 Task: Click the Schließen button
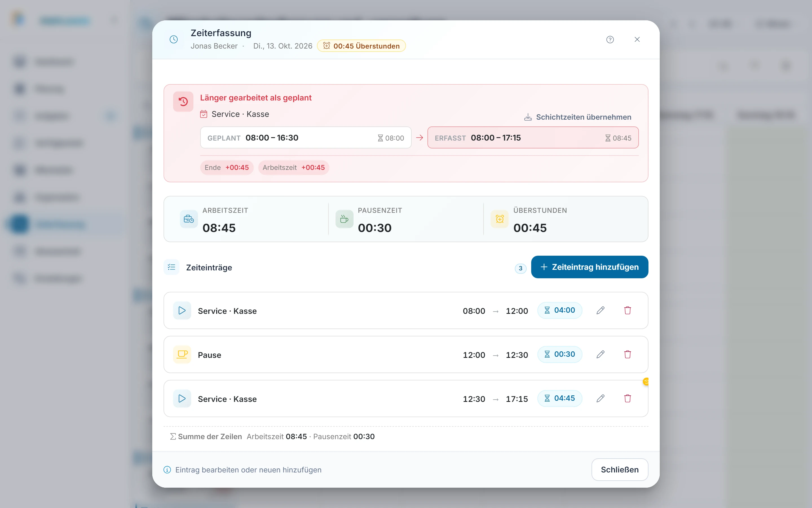coord(619,470)
